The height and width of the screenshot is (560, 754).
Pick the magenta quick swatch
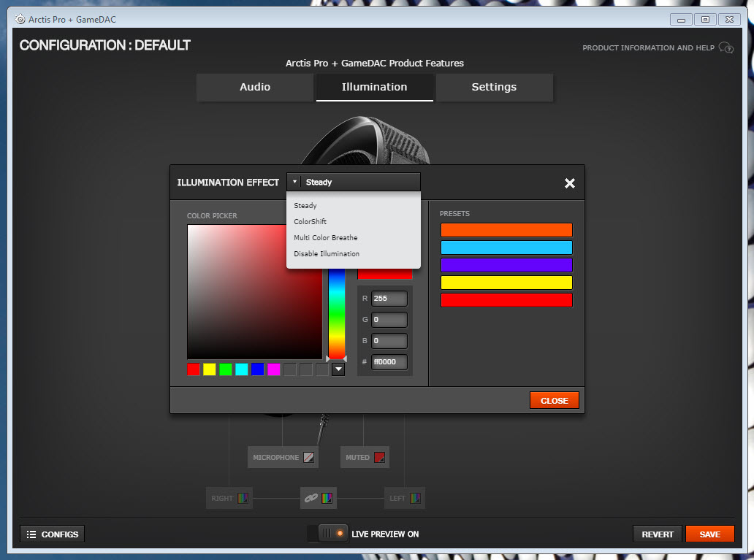(273, 369)
